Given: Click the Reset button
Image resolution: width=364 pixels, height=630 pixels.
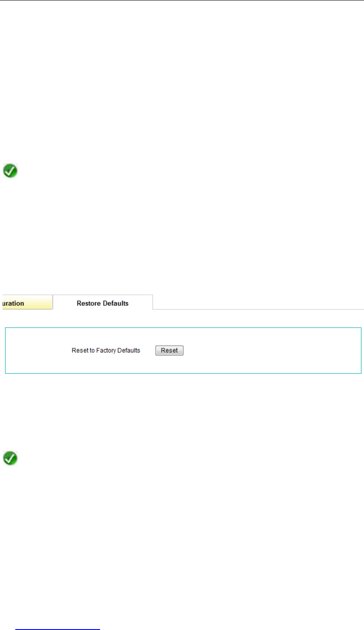Looking at the screenshot, I should pos(170,350).
